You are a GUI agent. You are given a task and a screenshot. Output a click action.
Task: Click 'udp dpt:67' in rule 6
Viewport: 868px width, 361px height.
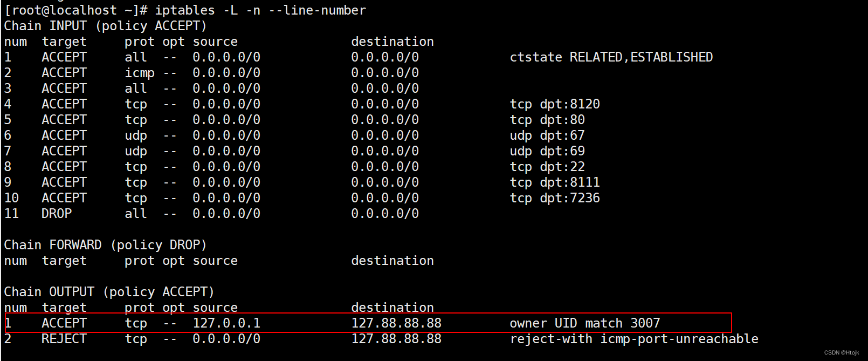pyautogui.click(x=547, y=135)
